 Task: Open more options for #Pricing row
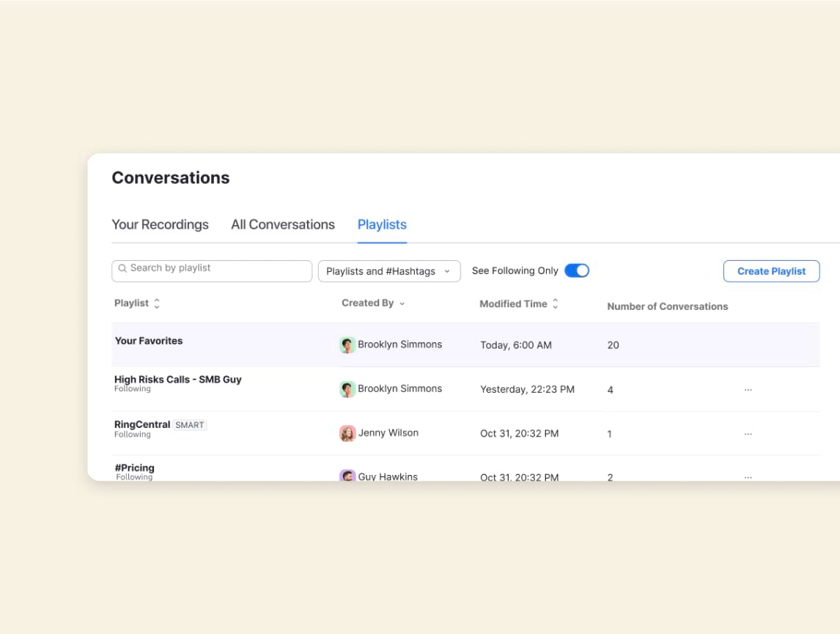(748, 476)
